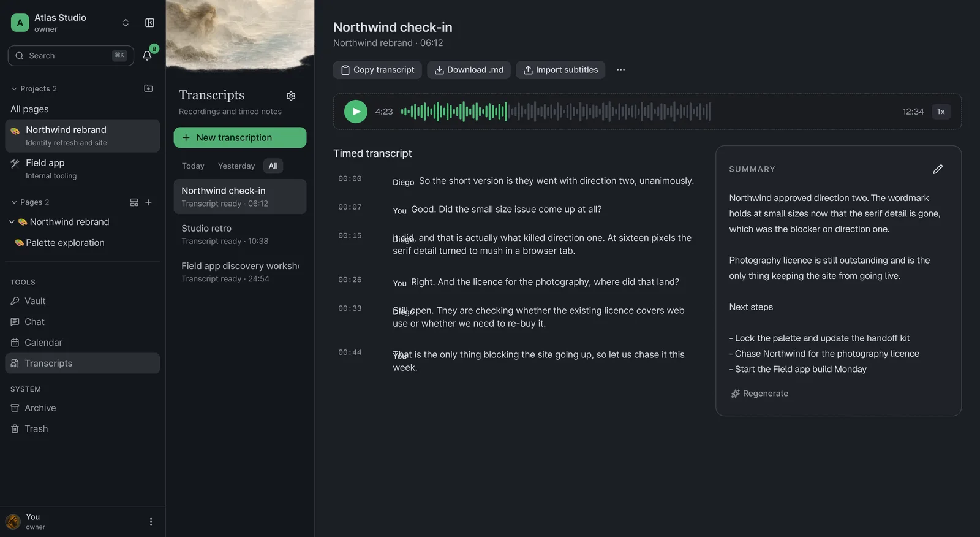This screenshot has height=537, width=980.
Task: Click the line 'Good. Did the small size issue'
Action: 506,210
